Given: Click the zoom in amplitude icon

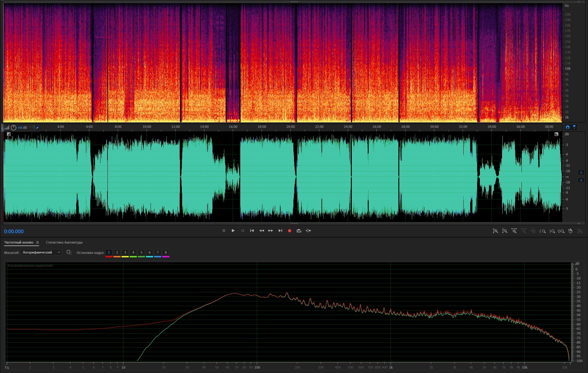Looking at the screenshot, I should pyautogui.click(x=495, y=231).
